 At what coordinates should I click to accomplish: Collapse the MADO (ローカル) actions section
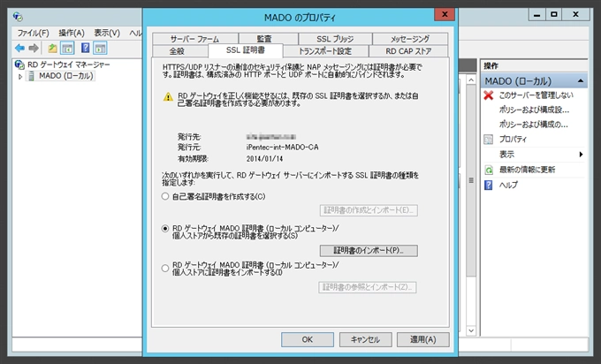(x=581, y=81)
